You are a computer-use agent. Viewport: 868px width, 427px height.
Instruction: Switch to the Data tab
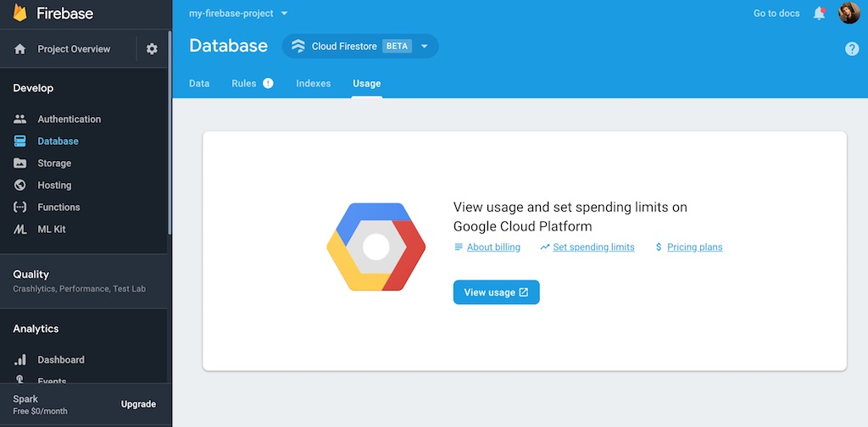[199, 84]
